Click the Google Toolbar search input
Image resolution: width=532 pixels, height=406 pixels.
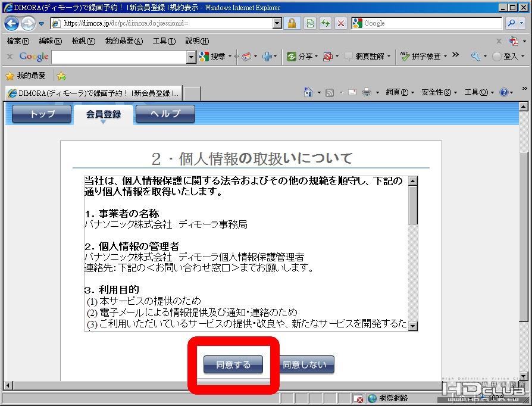(x=119, y=57)
